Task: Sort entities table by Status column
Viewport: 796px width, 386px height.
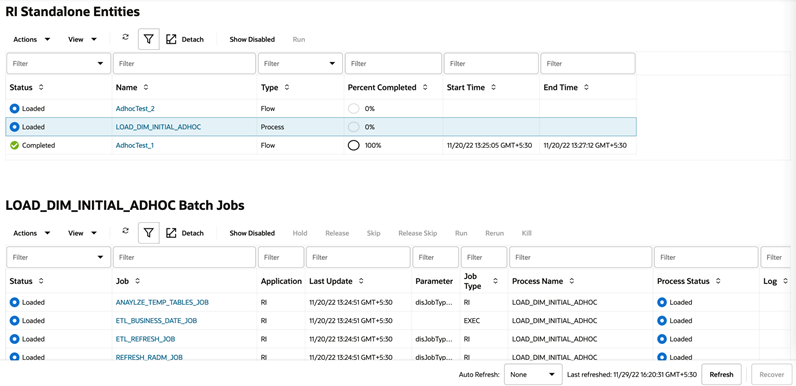Action: click(41, 87)
